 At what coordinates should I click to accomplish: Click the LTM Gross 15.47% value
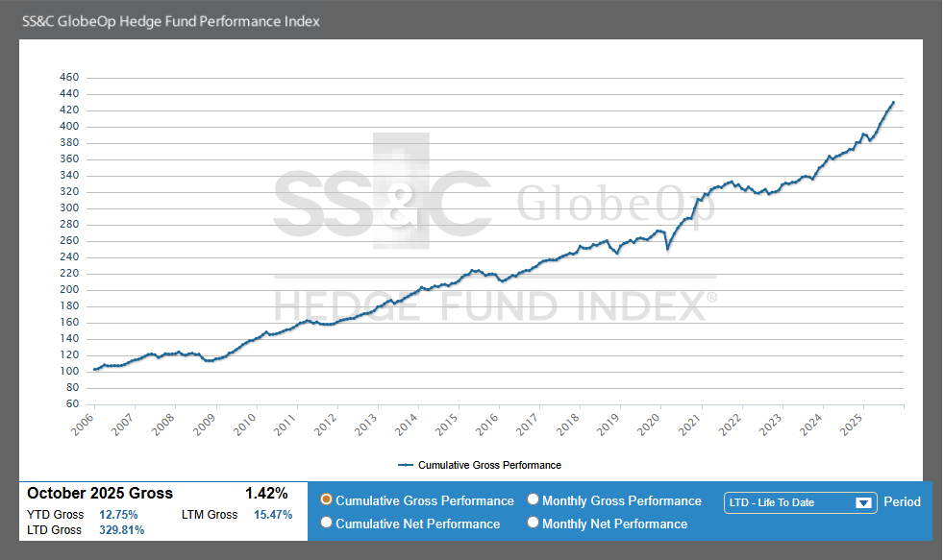point(272,515)
